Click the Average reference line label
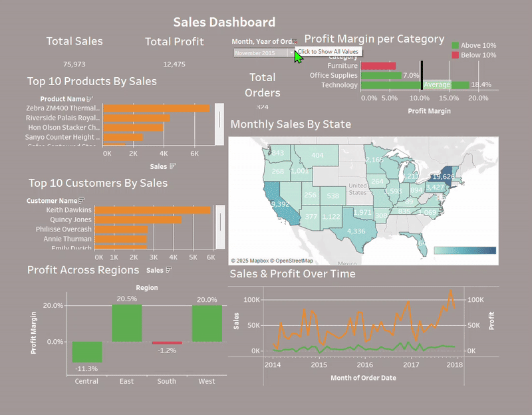 tap(437, 84)
